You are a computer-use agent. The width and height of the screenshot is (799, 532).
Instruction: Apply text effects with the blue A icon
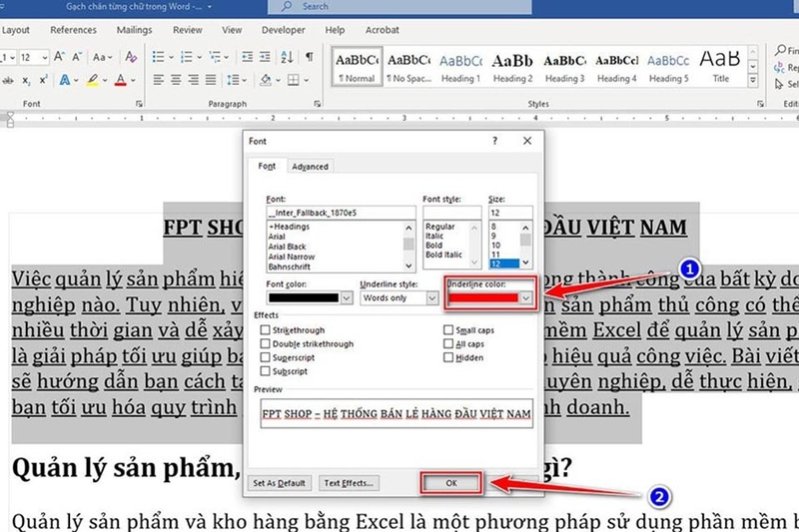click(x=65, y=80)
